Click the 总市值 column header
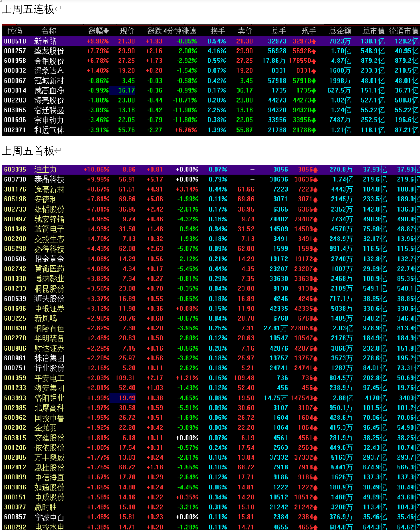The height and width of the screenshot is (530, 420). click(373, 31)
